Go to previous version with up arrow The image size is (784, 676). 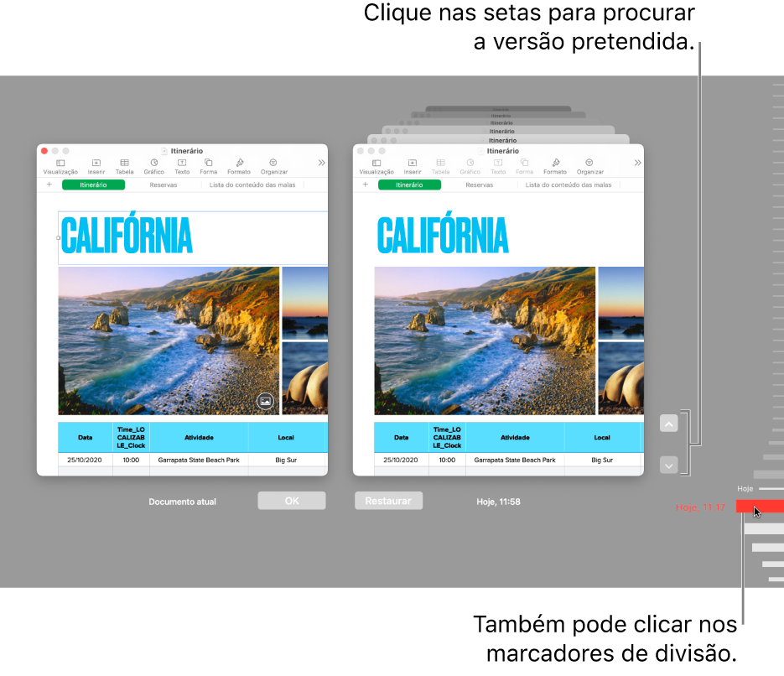coord(668,424)
